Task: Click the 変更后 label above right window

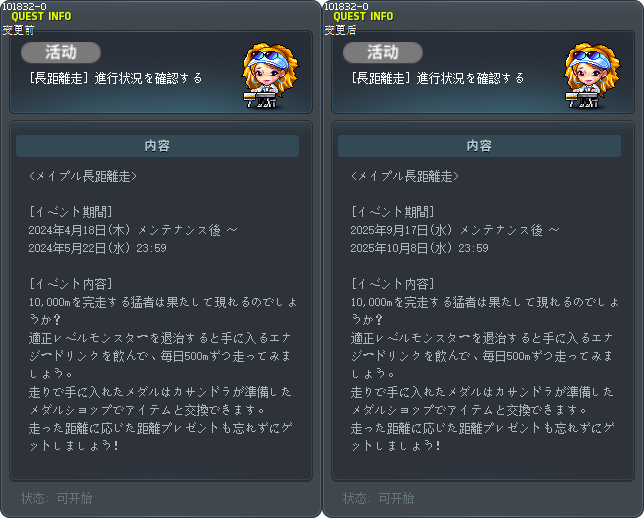Action: (340, 30)
